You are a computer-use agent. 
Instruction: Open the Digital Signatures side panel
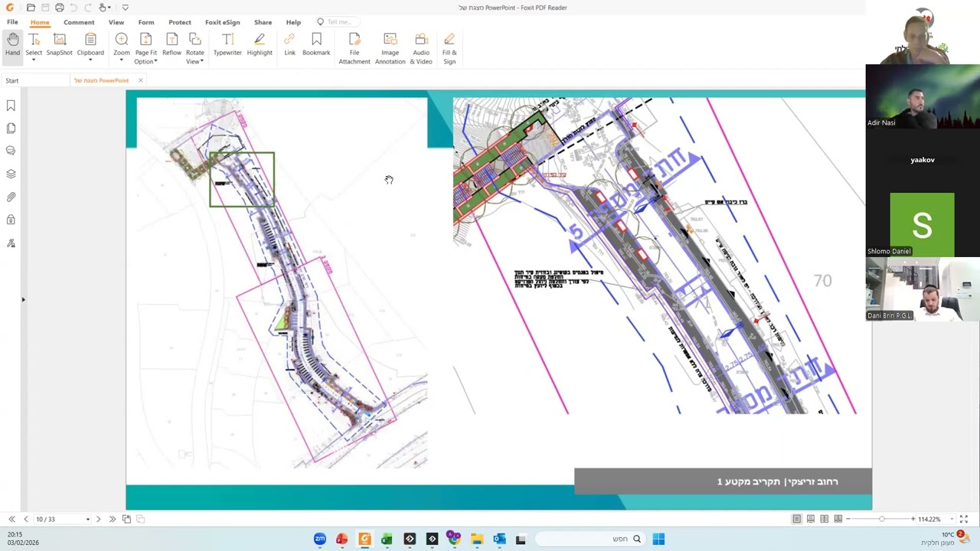coord(11,243)
